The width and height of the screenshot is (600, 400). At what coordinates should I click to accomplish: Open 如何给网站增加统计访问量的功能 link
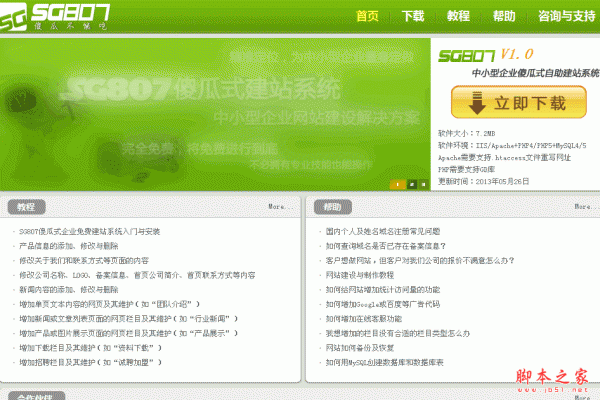(x=383, y=290)
